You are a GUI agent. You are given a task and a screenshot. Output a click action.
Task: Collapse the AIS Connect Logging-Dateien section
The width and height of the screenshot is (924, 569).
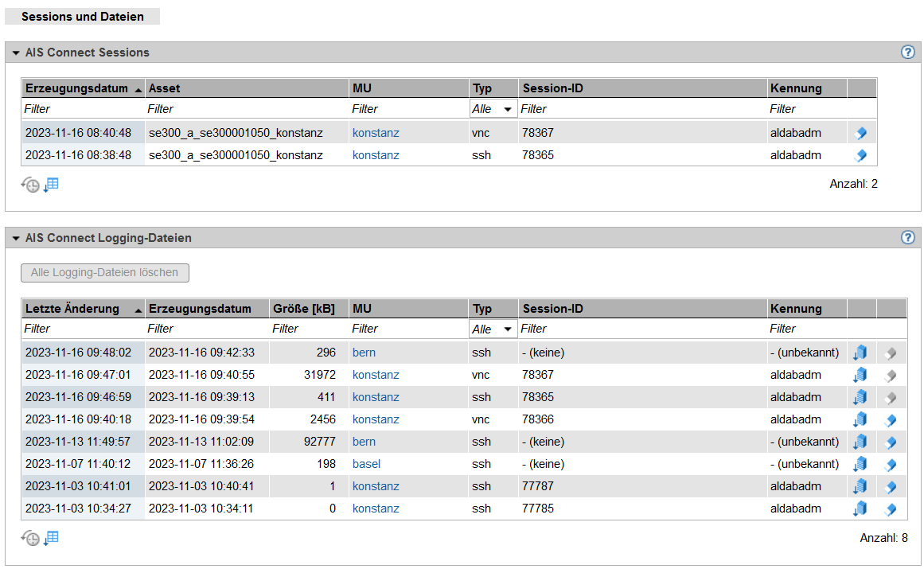[x=16, y=238]
